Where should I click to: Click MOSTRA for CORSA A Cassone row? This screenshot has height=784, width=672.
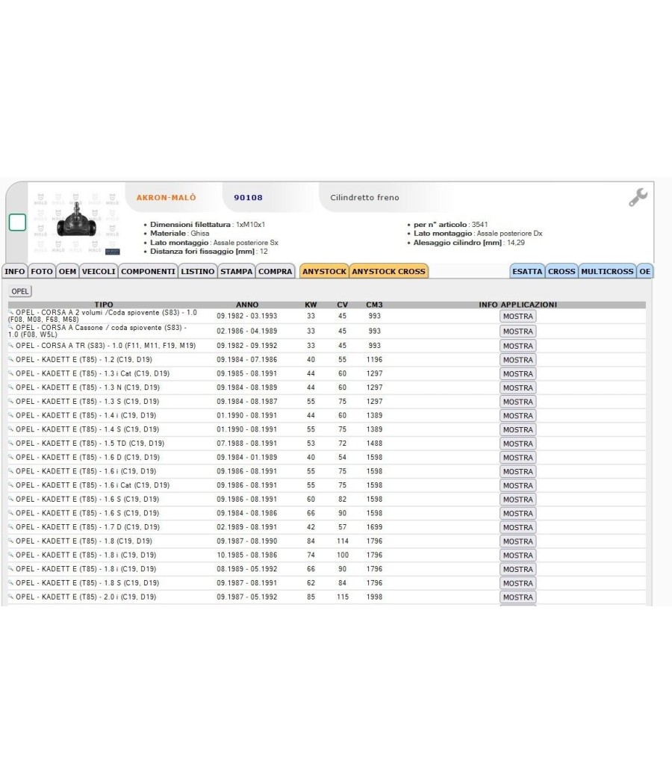click(518, 332)
